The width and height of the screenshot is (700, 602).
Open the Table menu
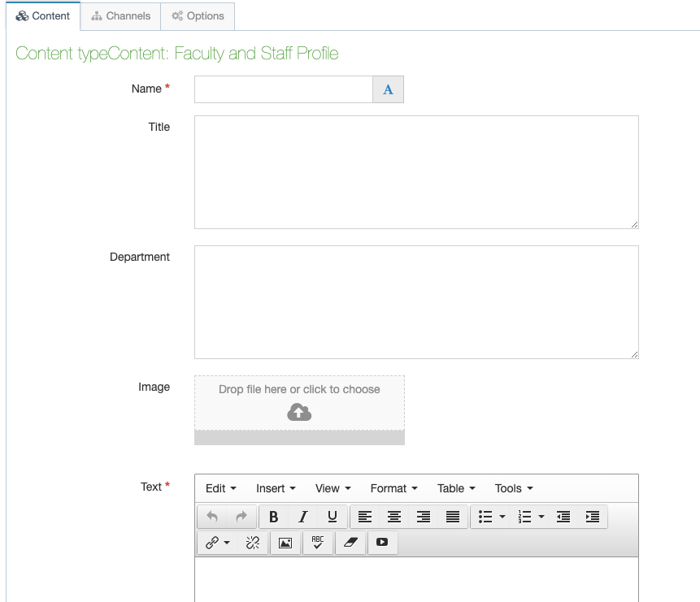coord(456,488)
